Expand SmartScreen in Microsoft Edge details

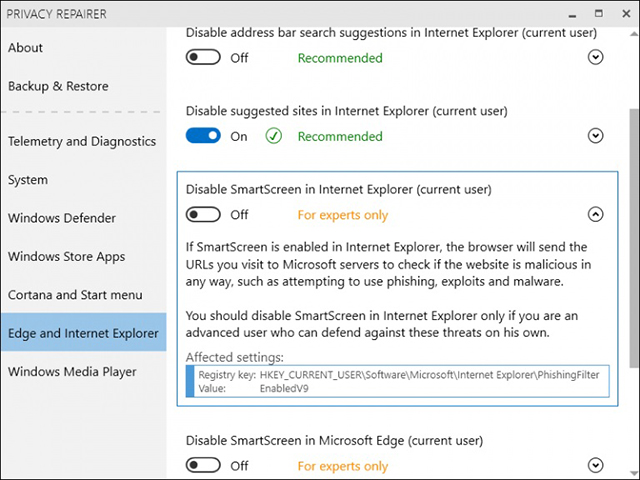[596, 465]
